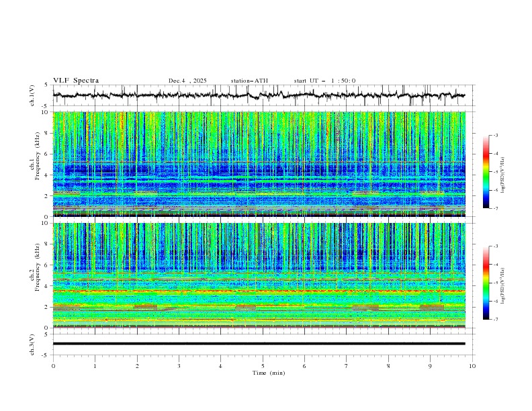Click the ch.2 PSD color scale bar

point(486,283)
